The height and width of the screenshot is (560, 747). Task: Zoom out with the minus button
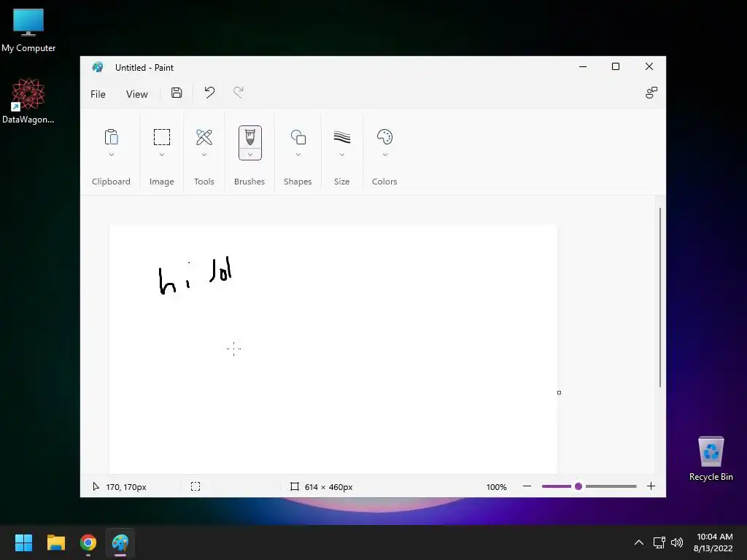(527, 486)
